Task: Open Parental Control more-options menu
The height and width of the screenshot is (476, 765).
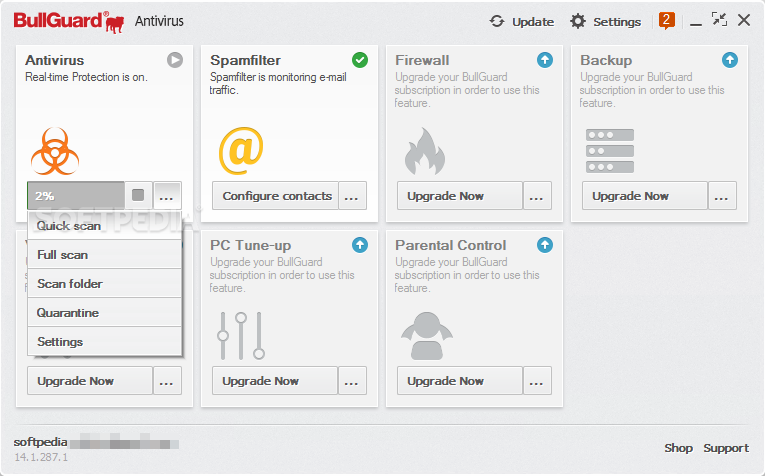Action: (x=537, y=380)
